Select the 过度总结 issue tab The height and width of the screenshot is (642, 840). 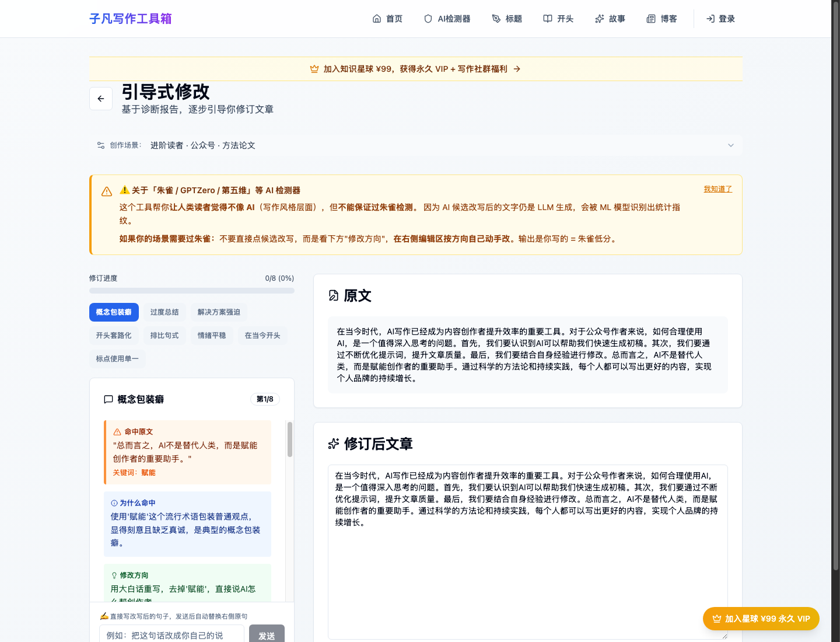pos(164,312)
